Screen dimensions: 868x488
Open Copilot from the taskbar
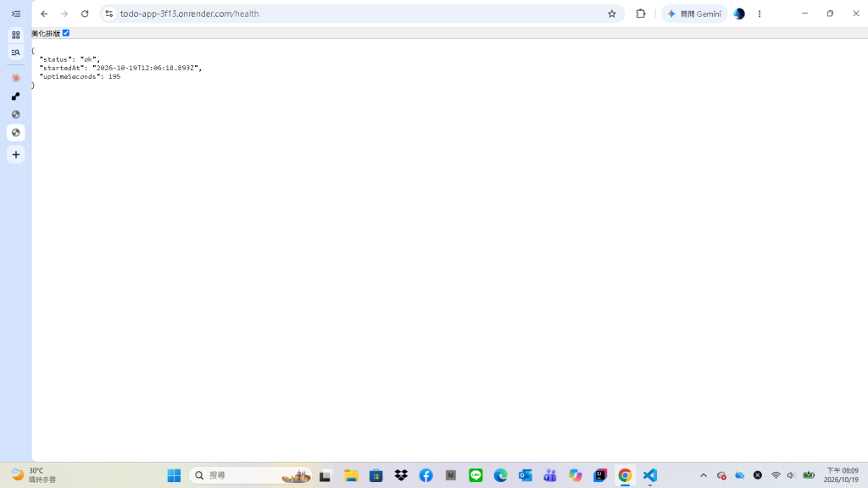pos(576,475)
